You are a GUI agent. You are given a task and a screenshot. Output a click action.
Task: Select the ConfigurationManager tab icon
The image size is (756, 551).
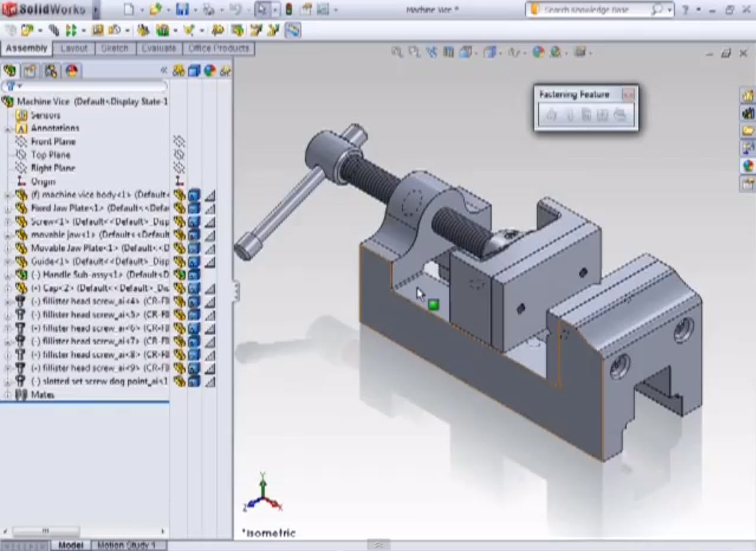(50, 70)
